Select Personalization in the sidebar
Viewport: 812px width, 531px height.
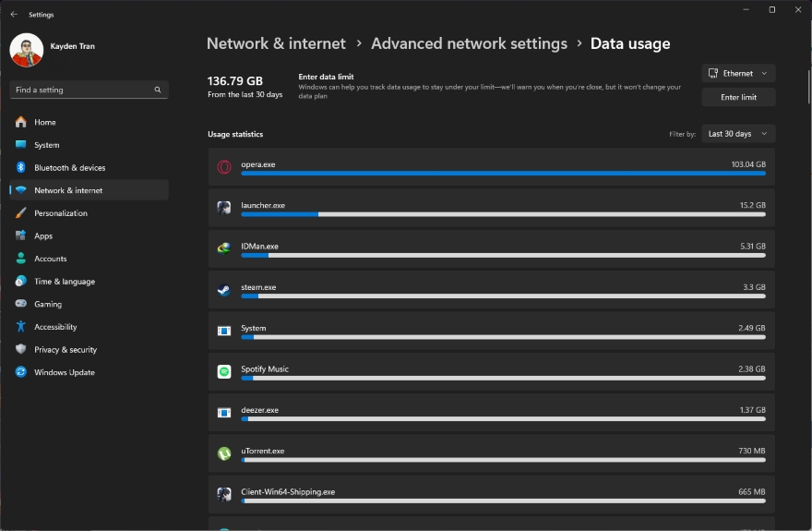[61, 213]
